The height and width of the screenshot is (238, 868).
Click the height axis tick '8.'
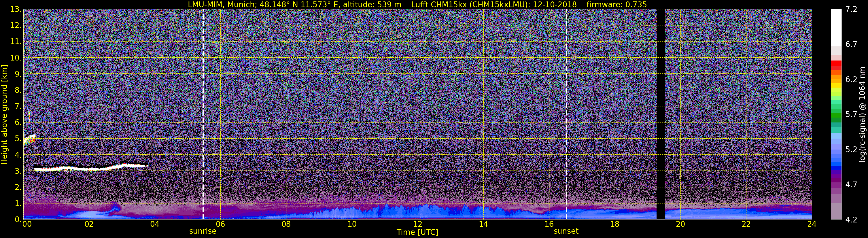pos(18,90)
